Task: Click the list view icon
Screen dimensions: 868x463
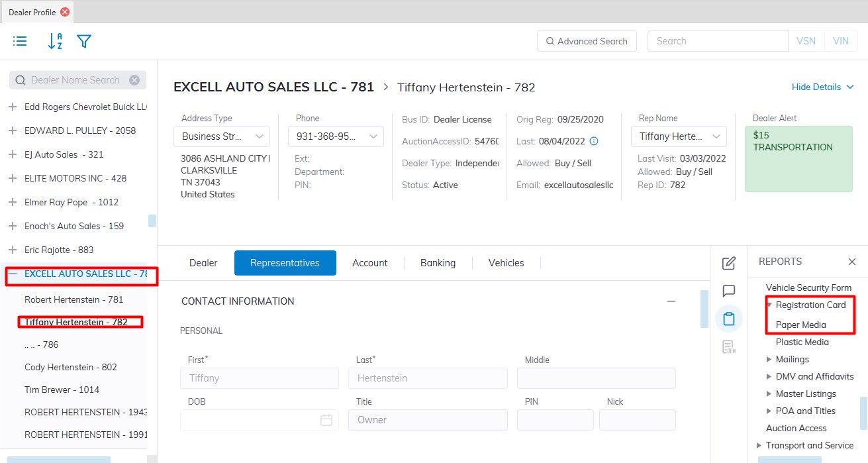Action: click(21, 41)
